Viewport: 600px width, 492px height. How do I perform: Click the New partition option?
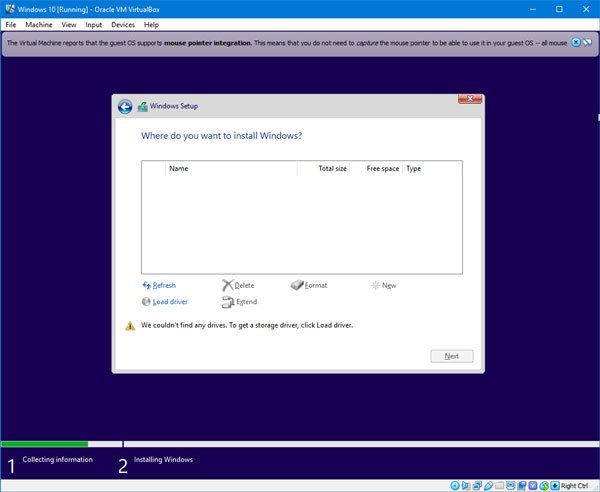[x=389, y=285]
